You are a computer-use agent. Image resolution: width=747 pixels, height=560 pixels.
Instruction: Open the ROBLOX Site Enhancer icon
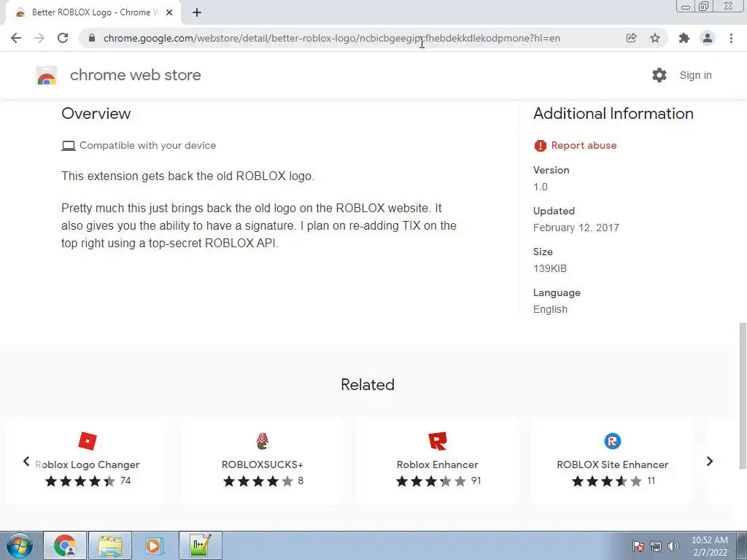click(613, 441)
